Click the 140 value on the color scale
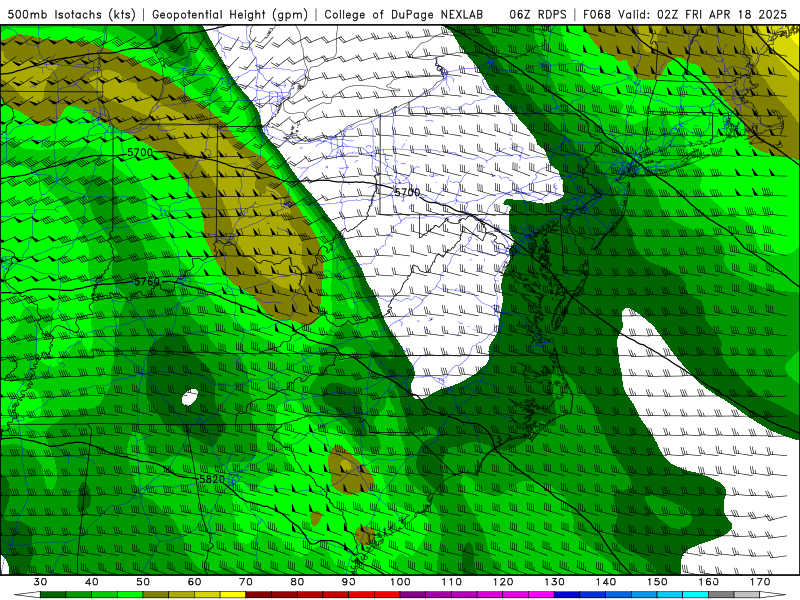Screen dimensions: 800x600 pyautogui.click(x=606, y=582)
